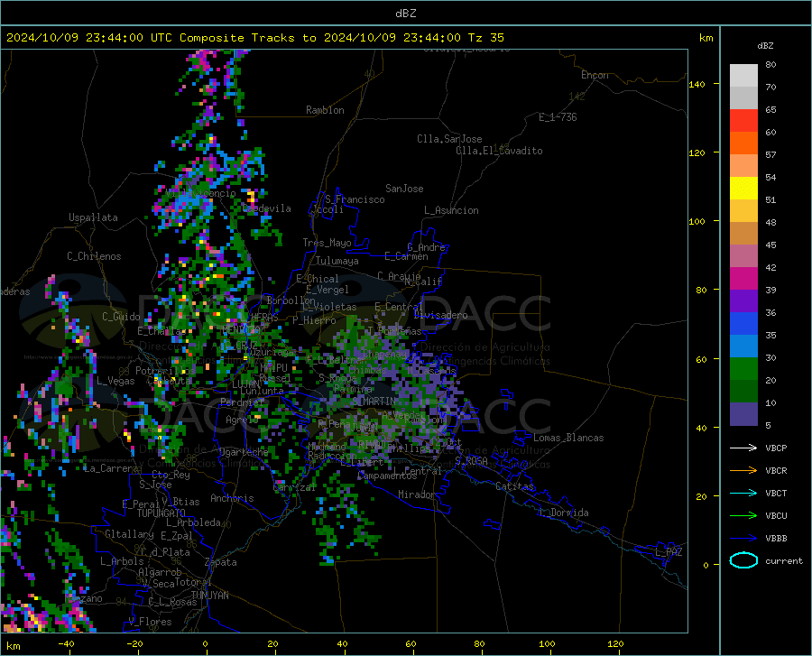Click the '-20' tick on the horizontal km axis

point(134,643)
